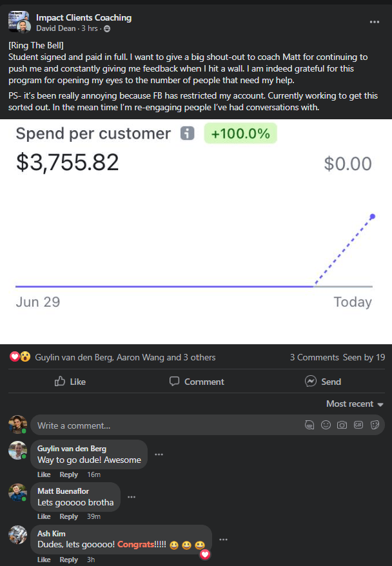392x566 pixels.
Task: Attach a photo using the camera icon
Action: [342, 425]
